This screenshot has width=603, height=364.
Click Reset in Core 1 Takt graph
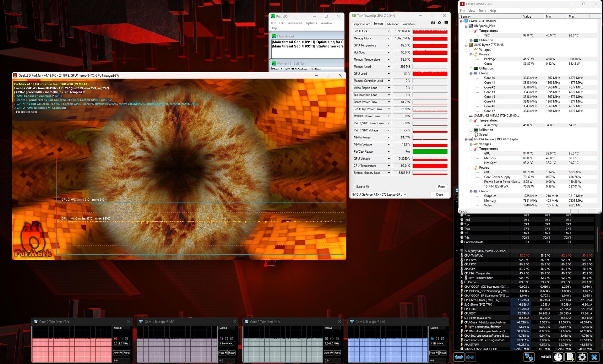click(232, 353)
